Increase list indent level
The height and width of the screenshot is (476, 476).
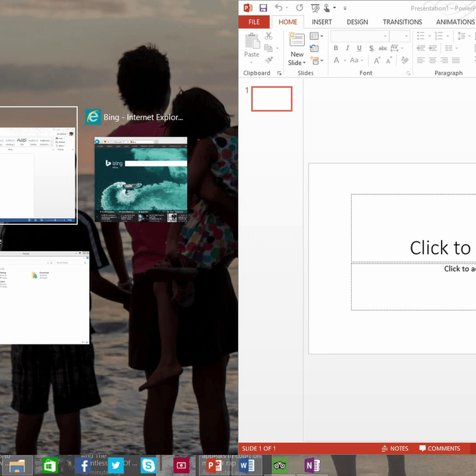tap(432, 48)
